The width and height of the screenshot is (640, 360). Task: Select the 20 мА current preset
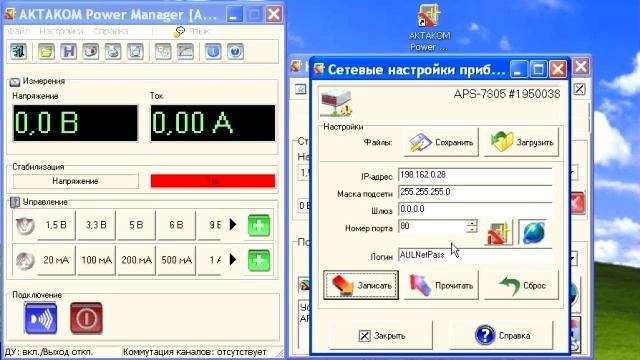click(56, 260)
